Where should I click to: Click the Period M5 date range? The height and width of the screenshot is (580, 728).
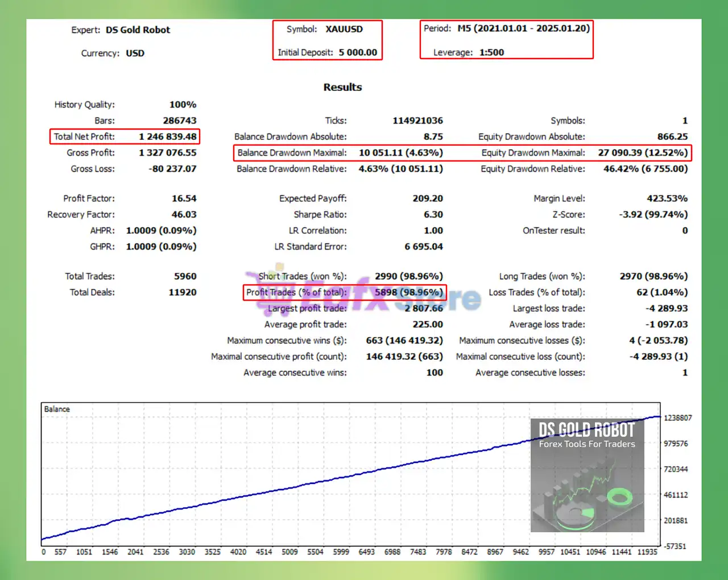[x=523, y=28]
